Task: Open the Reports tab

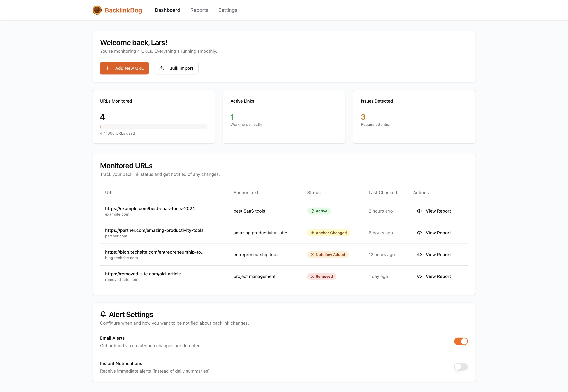Action: point(199,10)
